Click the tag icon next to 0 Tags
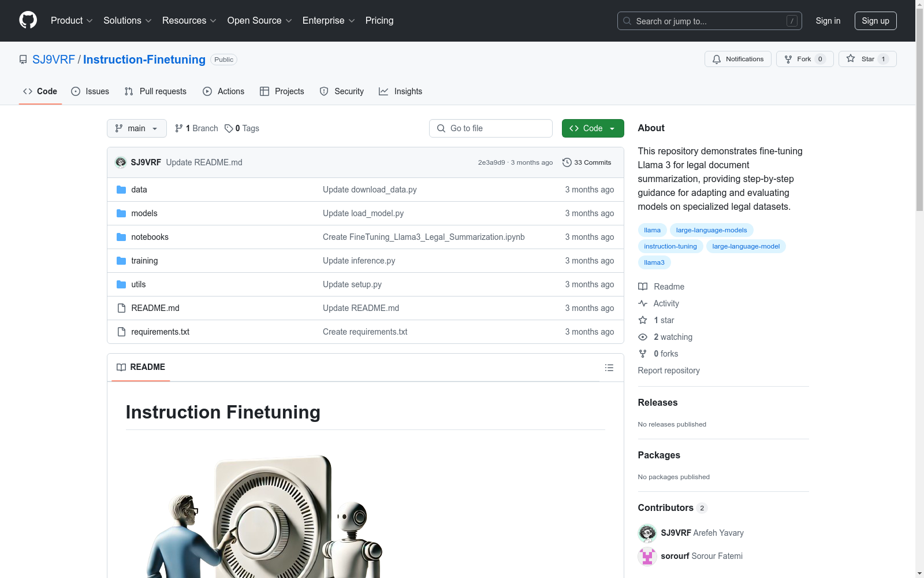 click(229, 128)
